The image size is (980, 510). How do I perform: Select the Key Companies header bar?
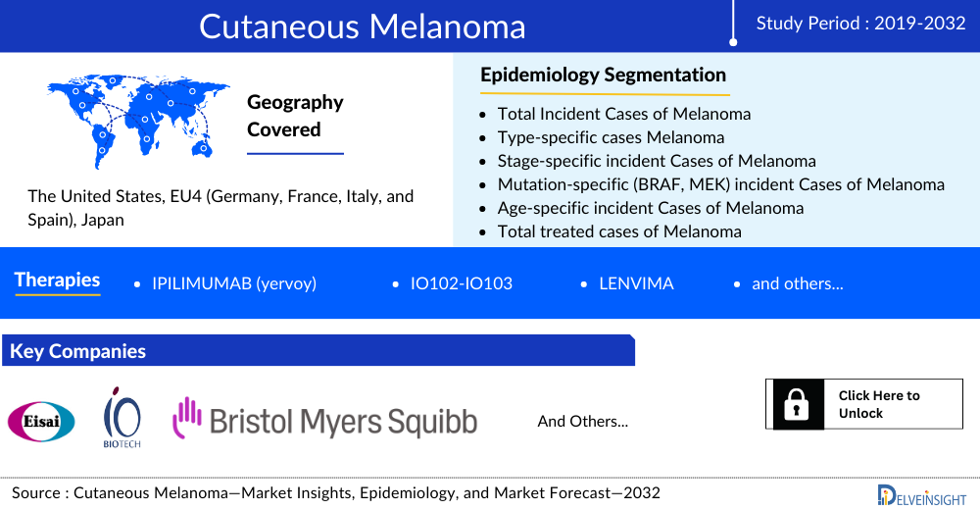[318, 350]
